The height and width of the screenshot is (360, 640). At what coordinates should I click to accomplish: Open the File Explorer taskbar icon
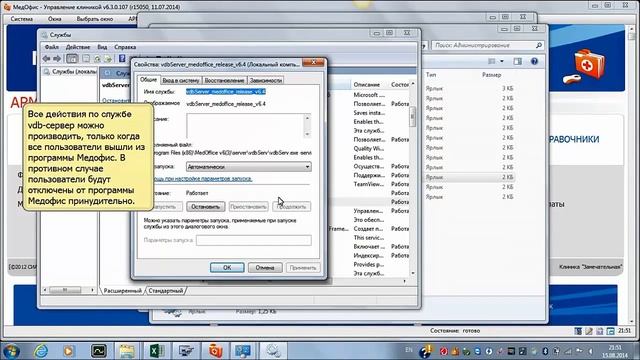click(127, 351)
